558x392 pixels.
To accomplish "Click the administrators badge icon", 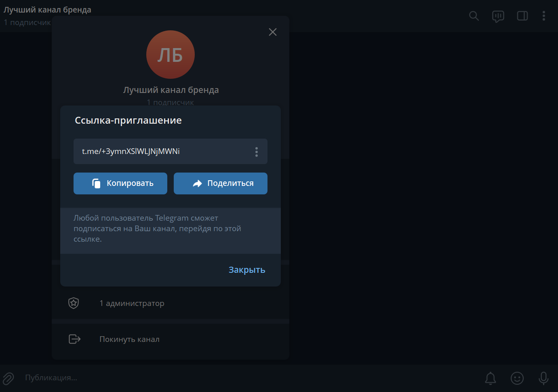I will 74,303.
